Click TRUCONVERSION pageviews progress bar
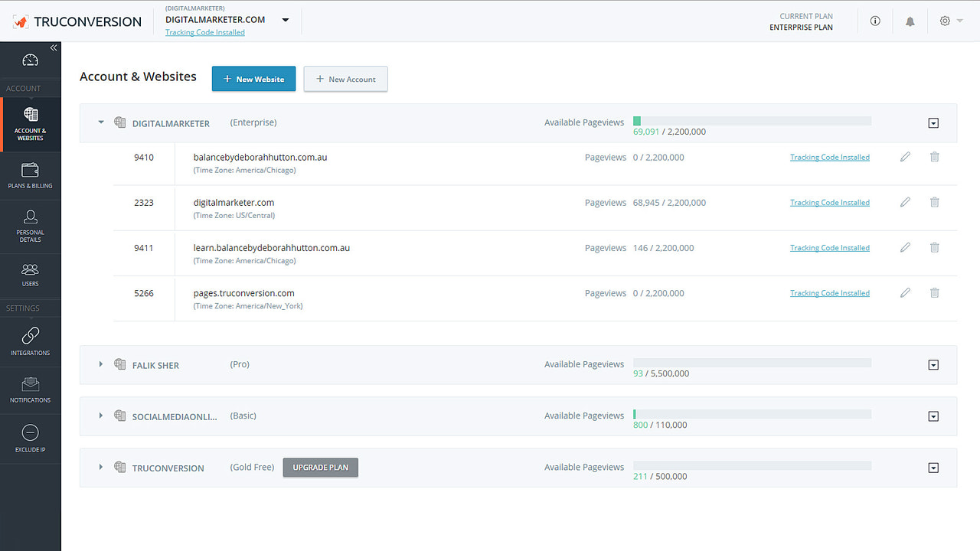The image size is (980, 551). 752,465
